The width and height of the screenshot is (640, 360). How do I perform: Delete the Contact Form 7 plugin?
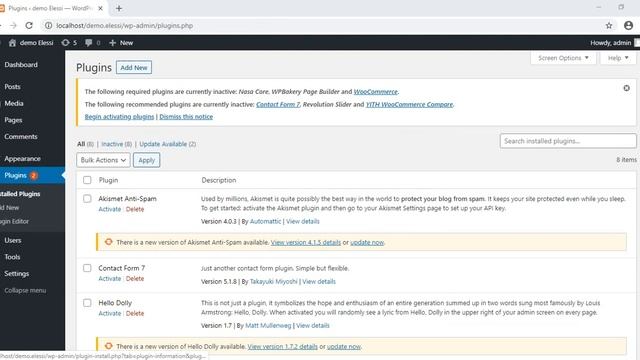pyautogui.click(x=135, y=278)
